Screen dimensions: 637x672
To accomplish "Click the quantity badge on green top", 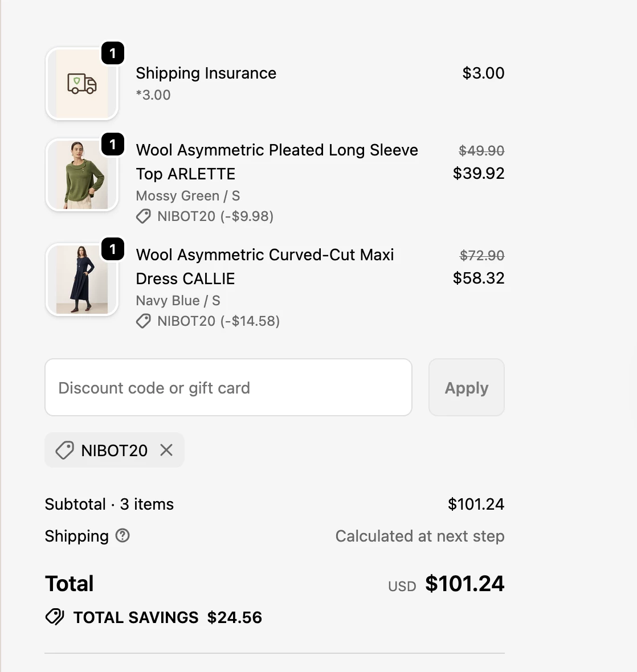I will tap(113, 145).
